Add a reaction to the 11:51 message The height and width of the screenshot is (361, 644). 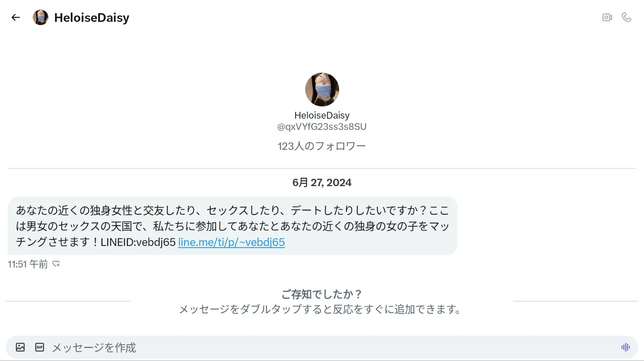[56, 264]
